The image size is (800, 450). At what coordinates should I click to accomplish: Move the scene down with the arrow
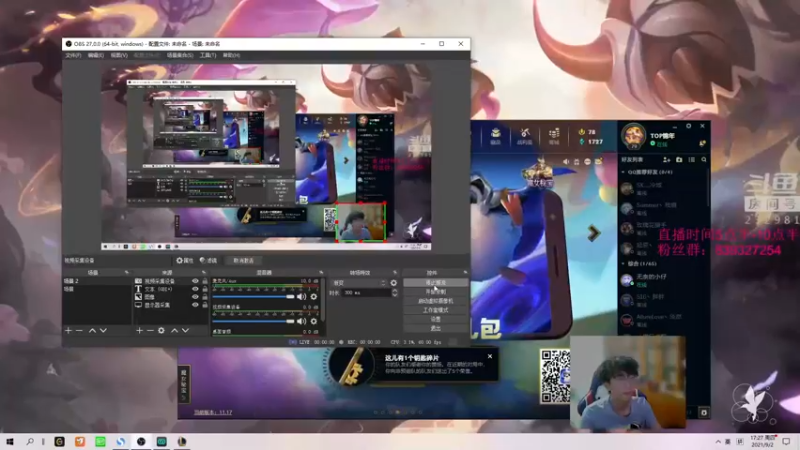(x=103, y=331)
